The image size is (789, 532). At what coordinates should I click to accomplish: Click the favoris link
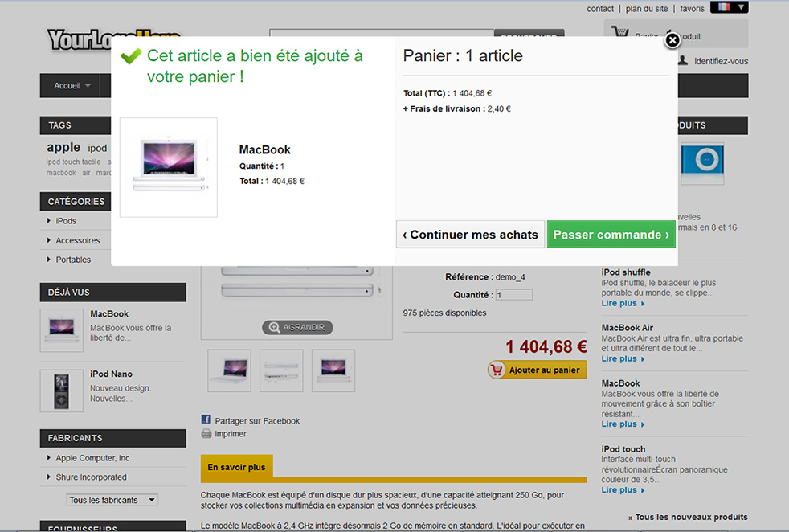[692, 9]
